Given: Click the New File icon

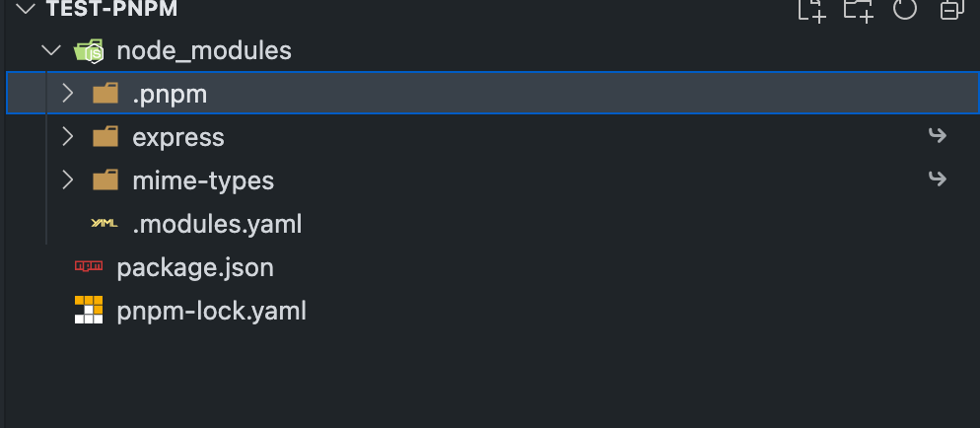Looking at the screenshot, I should pos(811,10).
